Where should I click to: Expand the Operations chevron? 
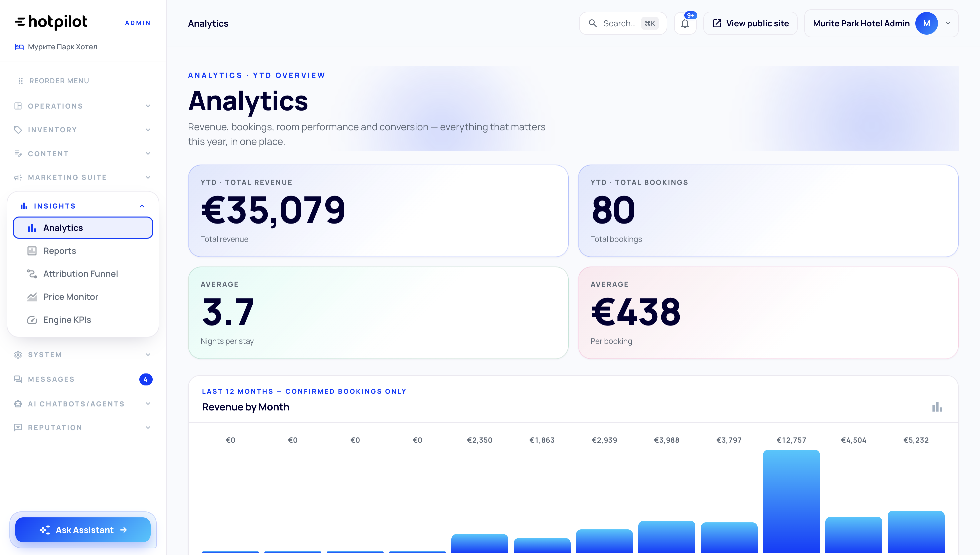point(148,106)
